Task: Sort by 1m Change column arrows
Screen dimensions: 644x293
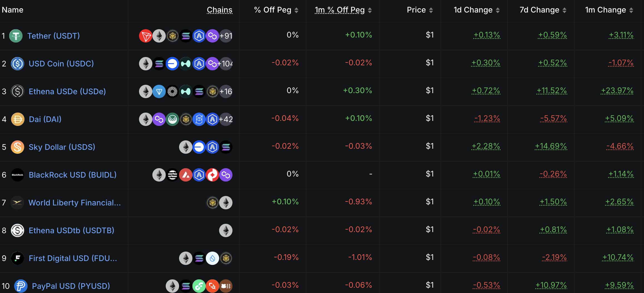Action: click(631, 10)
